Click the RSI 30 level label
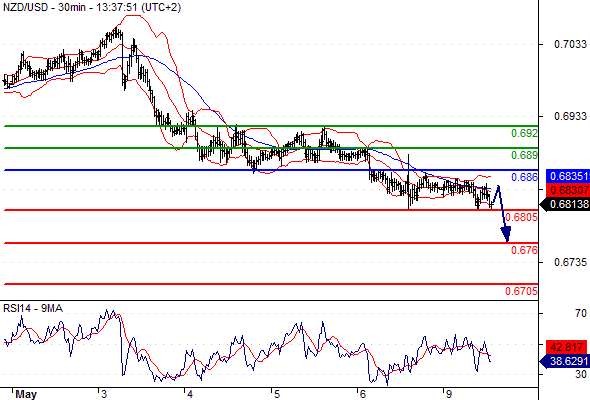The width and height of the screenshot is (590, 400). pos(581,374)
